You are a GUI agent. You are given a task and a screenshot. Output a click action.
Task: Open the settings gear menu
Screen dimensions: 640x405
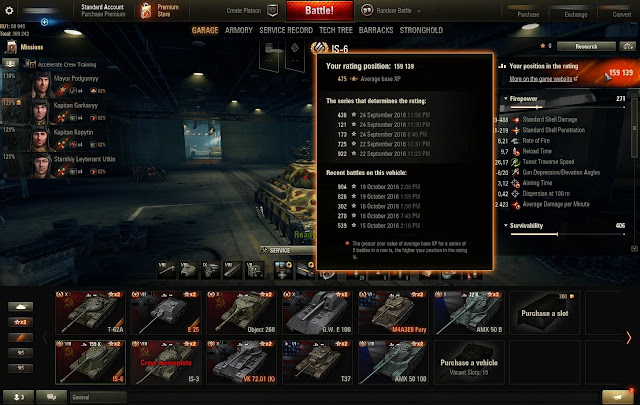point(9,10)
